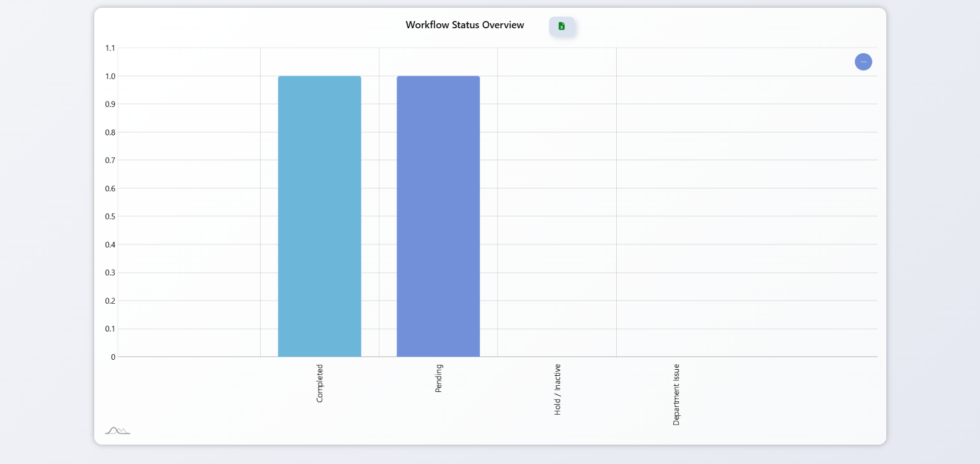This screenshot has height=464, width=980.
Task: Click the 0.7 value on the axis
Action: coord(110,160)
